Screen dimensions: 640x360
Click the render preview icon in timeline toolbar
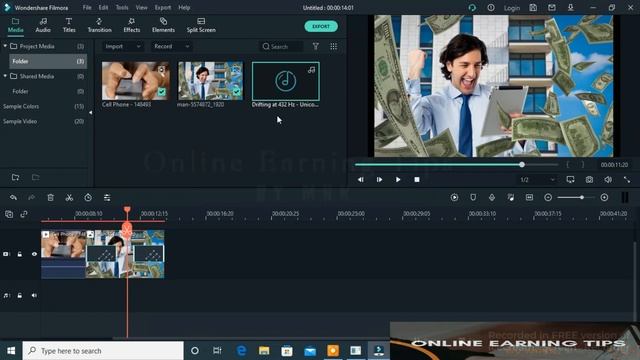454,198
